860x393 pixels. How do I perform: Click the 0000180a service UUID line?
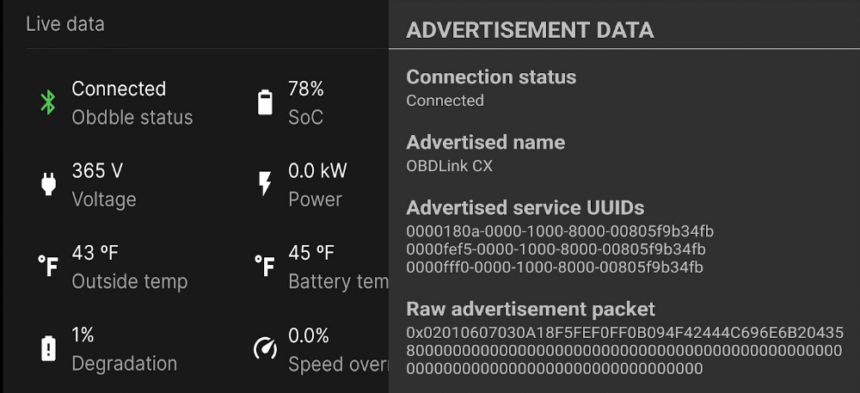click(560, 231)
